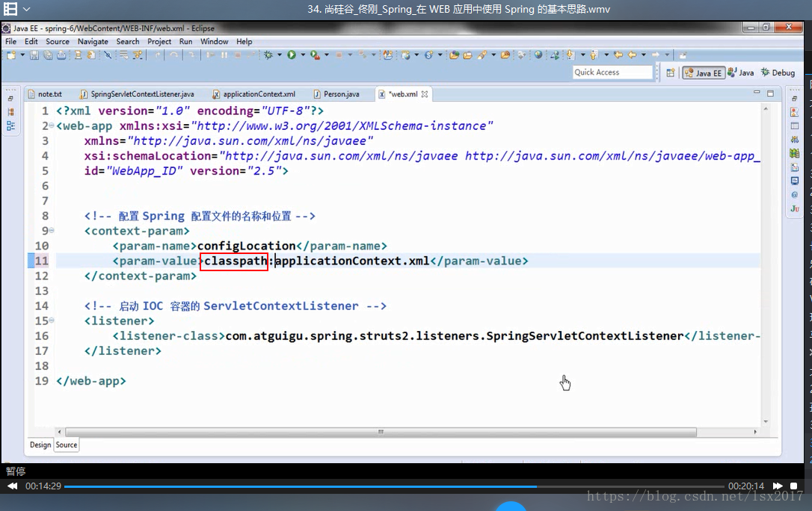Click the Open Type folder icon
Viewport: 812px width, 511px height.
(x=454, y=55)
